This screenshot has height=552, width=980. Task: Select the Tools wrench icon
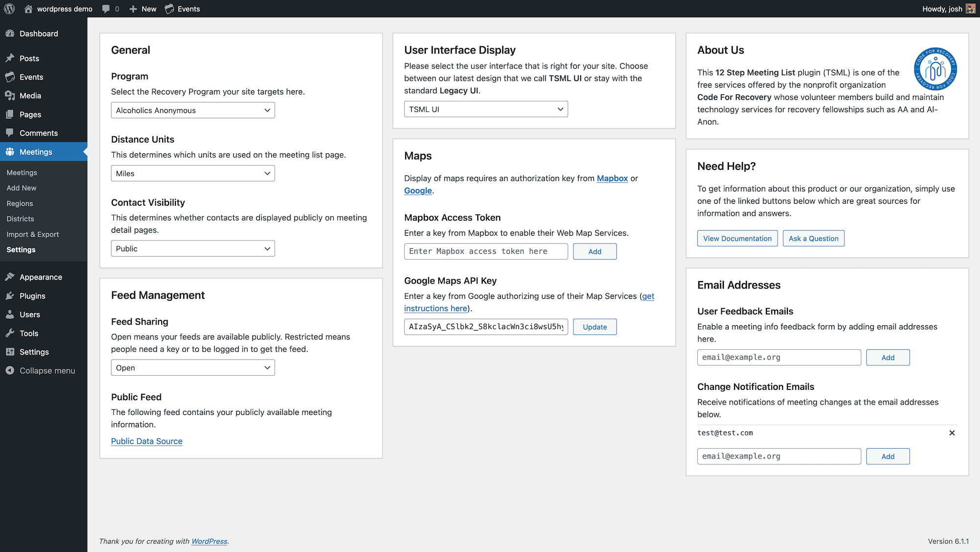pos(11,333)
